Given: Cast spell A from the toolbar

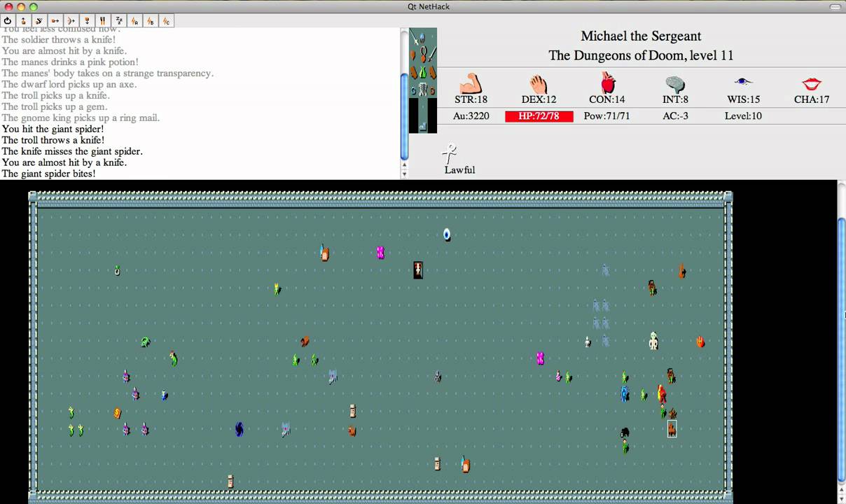Looking at the screenshot, I should pos(134,21).
